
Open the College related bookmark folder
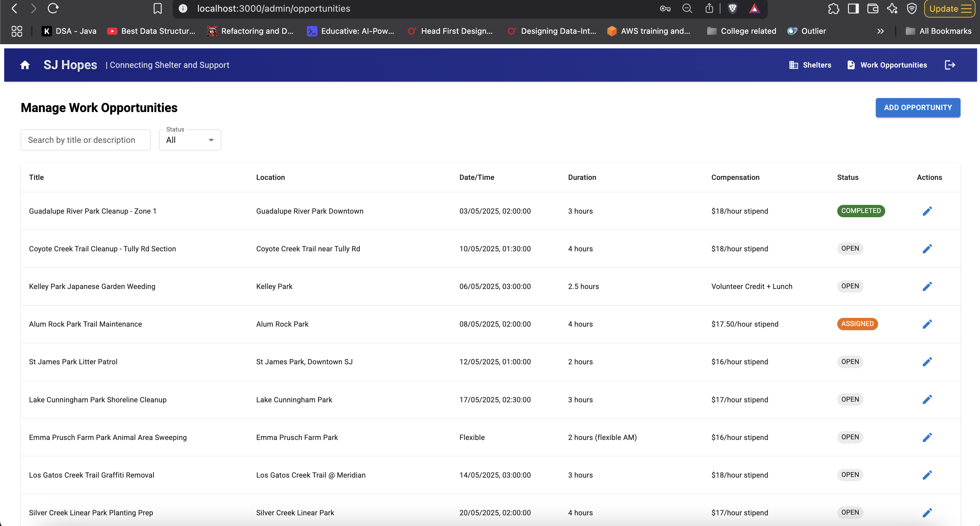(x=741, y=31)
